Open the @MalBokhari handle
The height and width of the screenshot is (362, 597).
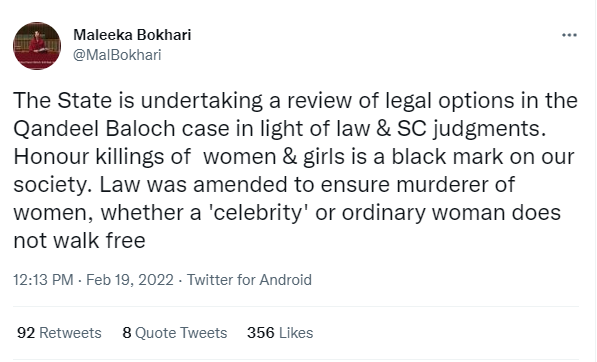pyautogui.click(x=117, y=55)
